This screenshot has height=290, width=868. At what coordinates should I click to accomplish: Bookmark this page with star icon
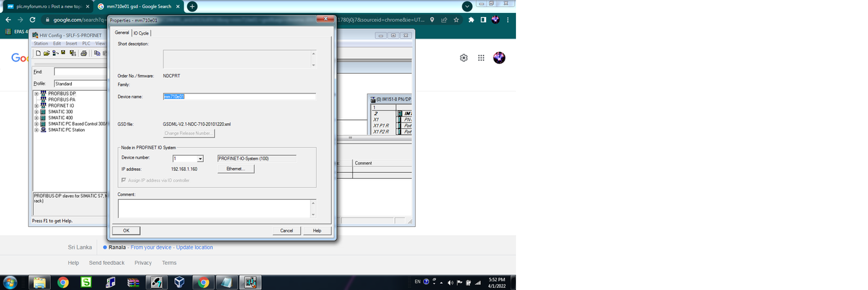coord(456,20)
